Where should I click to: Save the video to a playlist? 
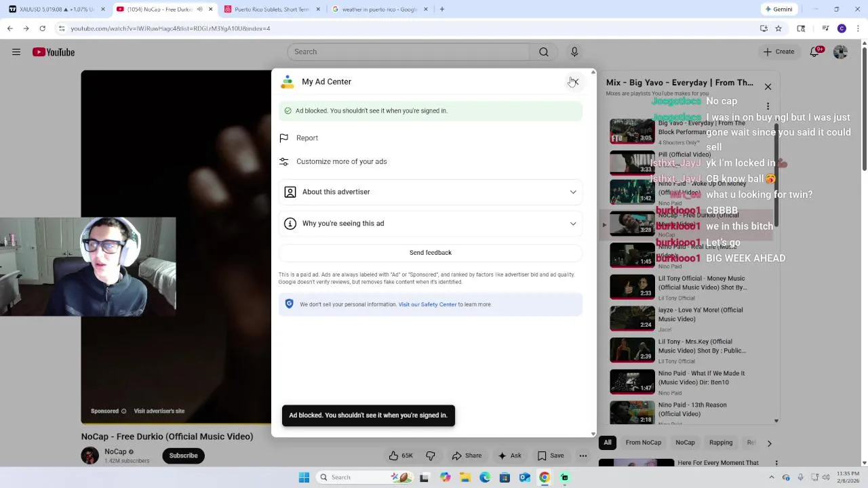[551, 456]
